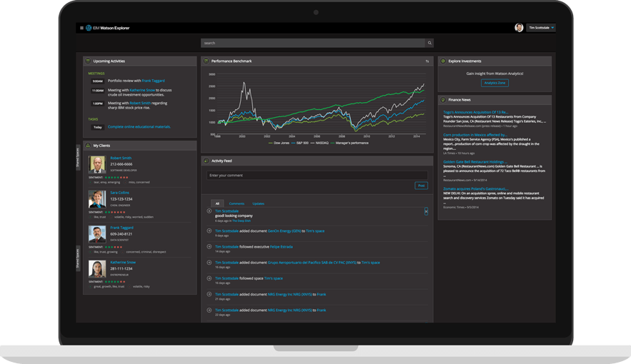Click the Finance News panel icon

click(443, 100)
